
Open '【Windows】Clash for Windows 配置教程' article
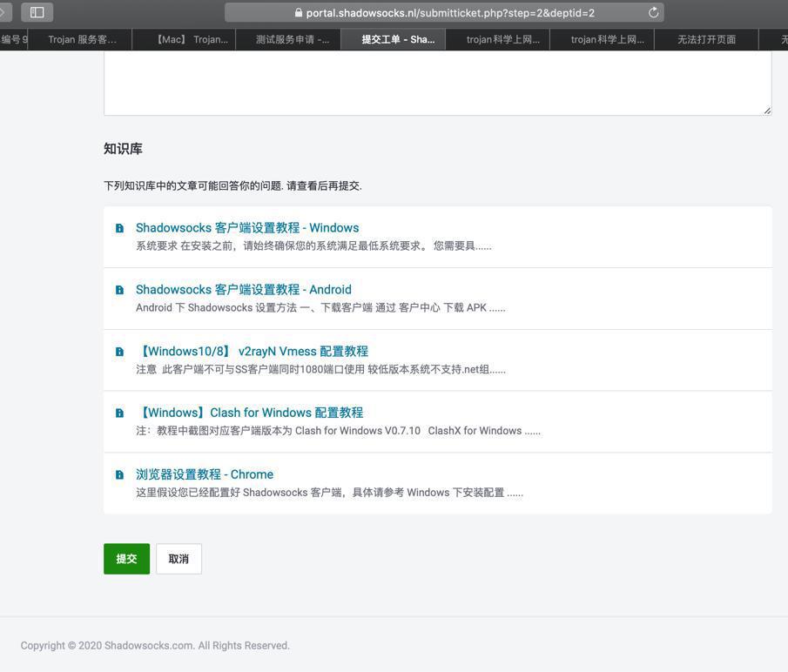coord(250,413)
